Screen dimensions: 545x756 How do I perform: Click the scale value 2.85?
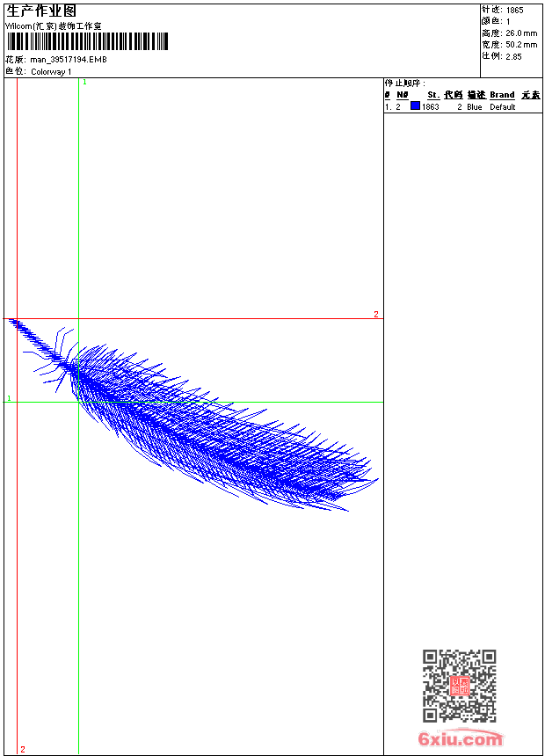tap(513, 56)
